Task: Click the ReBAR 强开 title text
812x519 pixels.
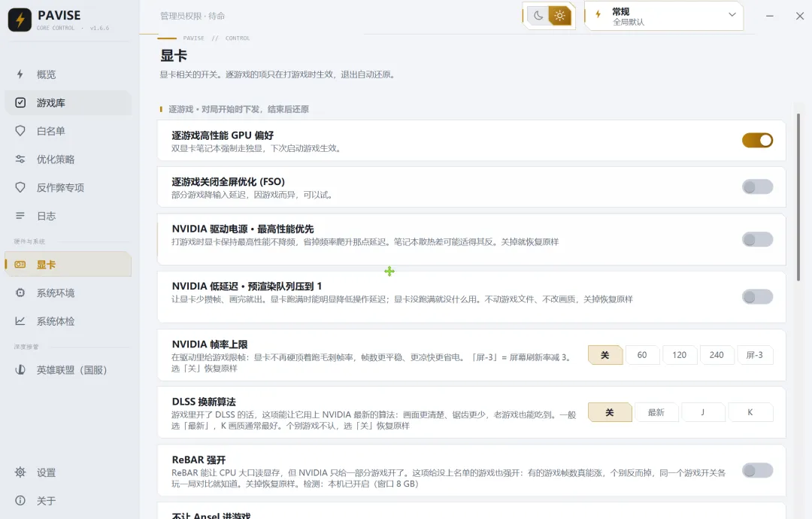Action: 198,460
